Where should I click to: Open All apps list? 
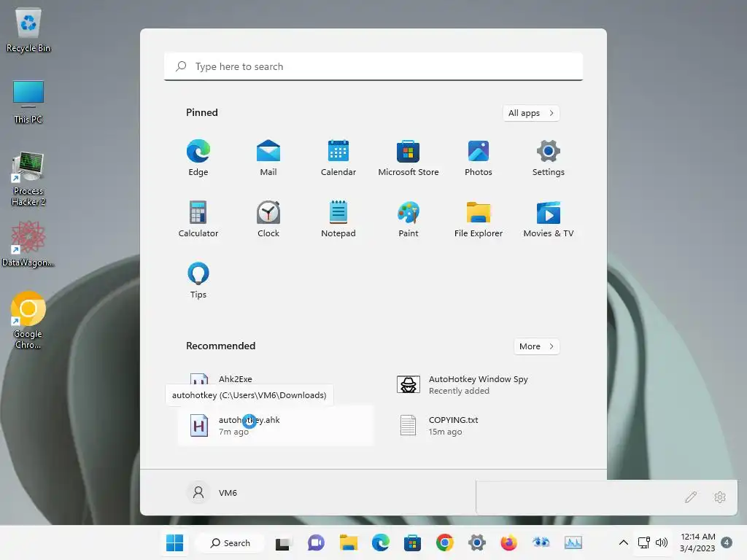pos(531,113)
